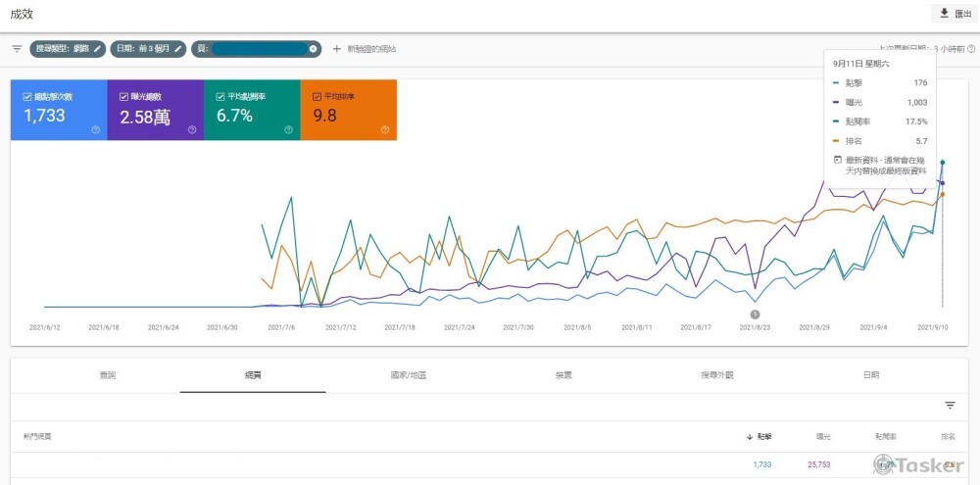This screenshot has height=485, width=980.
Task: Sort table by 點擊 column arrow
Action: coord(750,436)
